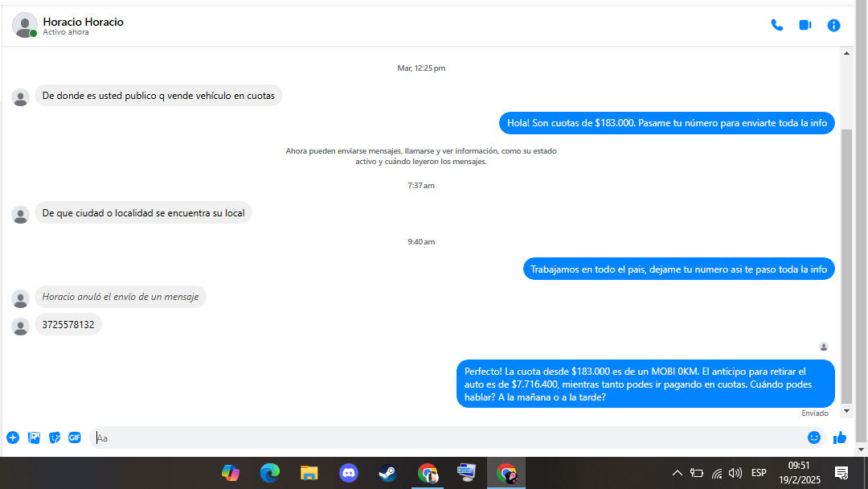Open the volume control in tray

[x=735, y=473]
